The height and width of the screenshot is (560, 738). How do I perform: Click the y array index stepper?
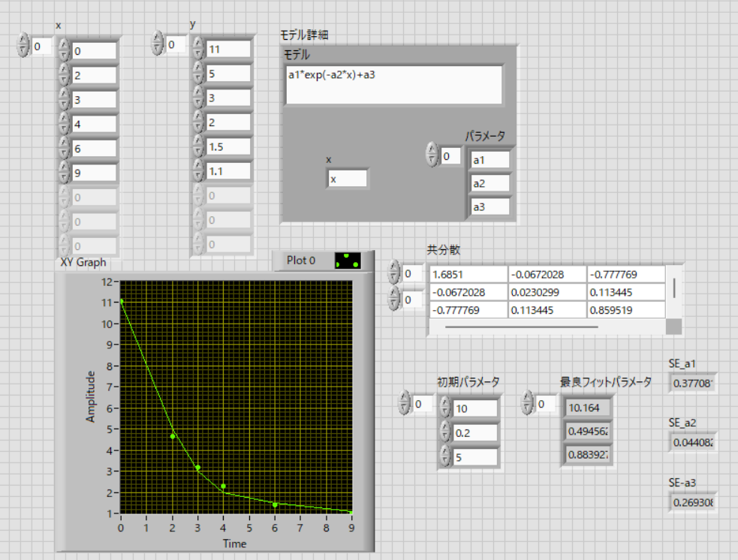coord(158,44)
